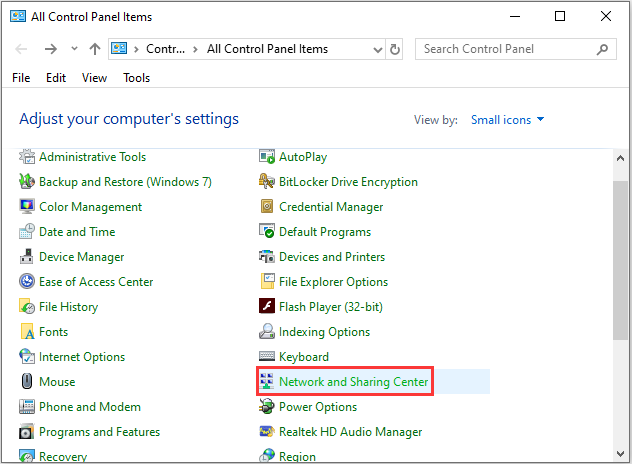Go up one level with Up arrow
This screenshot has height=464, width=632.
94,49
